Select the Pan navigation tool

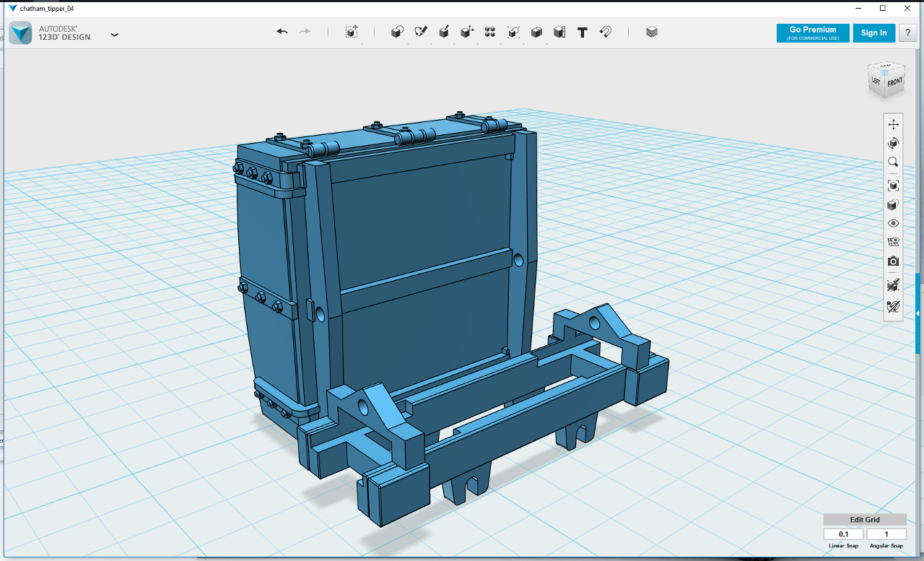point(894,124)
